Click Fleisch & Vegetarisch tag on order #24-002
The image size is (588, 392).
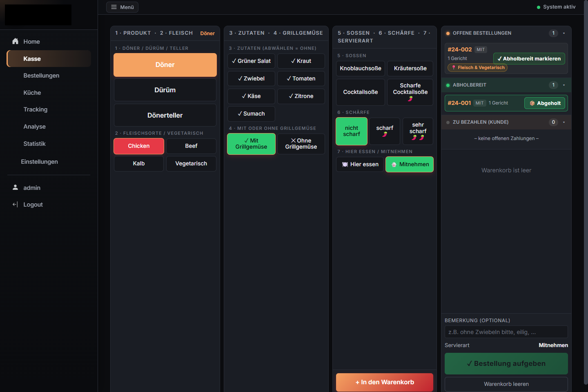point(478,68)
